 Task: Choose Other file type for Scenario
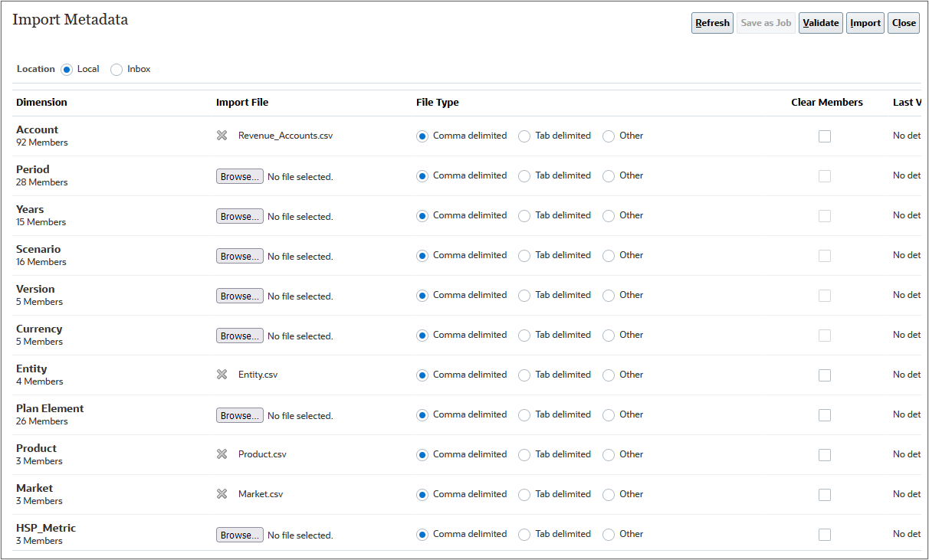(608, 255)
